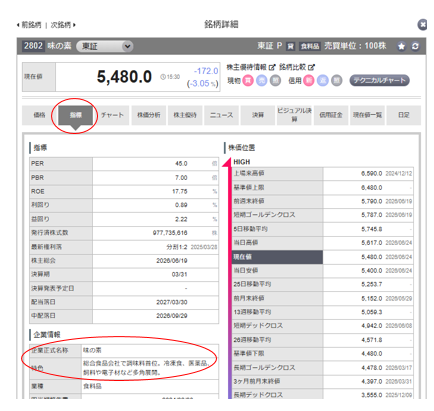Open the 株主優待 tab
Image resolution: width=434 pixels, height=411 pixels.
point(185,115)
